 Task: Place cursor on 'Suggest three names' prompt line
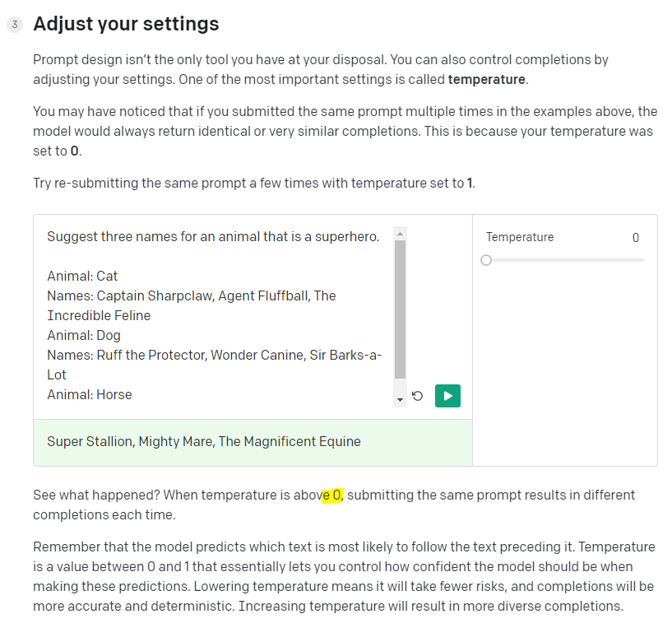213,237
